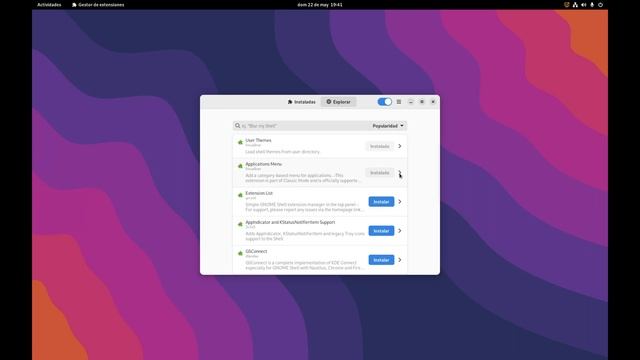This screenshot has height=360, width=640.
Task: Expand details for Applications Menu row
Action: (x=400, y=173)
